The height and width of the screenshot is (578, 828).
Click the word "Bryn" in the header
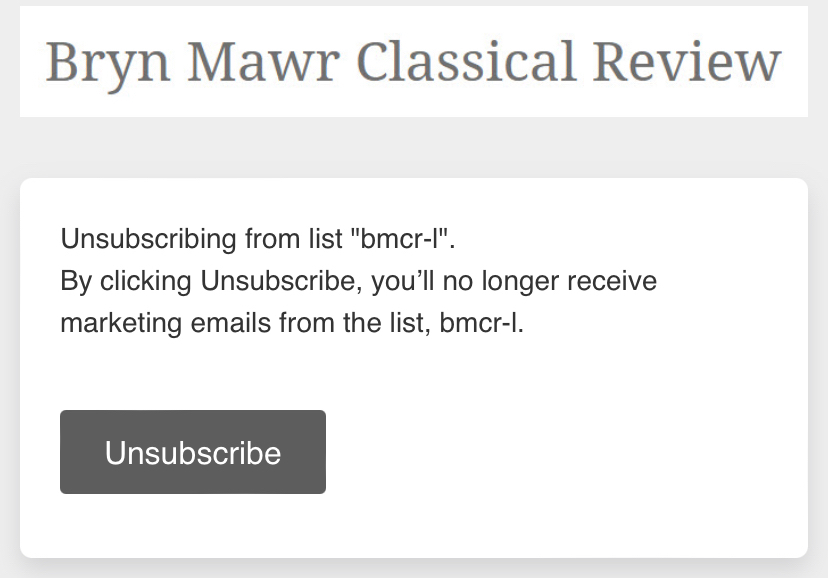pyautogui.click(x=104, y=62)
